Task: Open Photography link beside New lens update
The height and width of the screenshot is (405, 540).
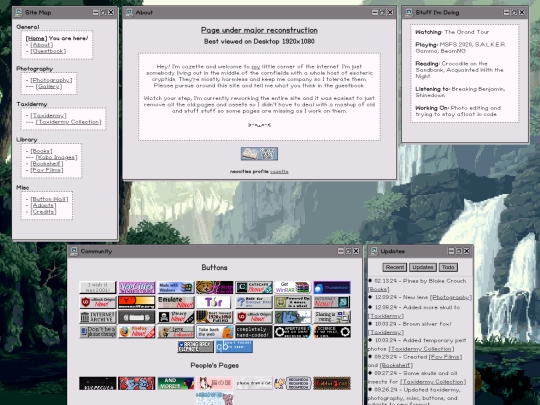Action: [x=451, y=297]
